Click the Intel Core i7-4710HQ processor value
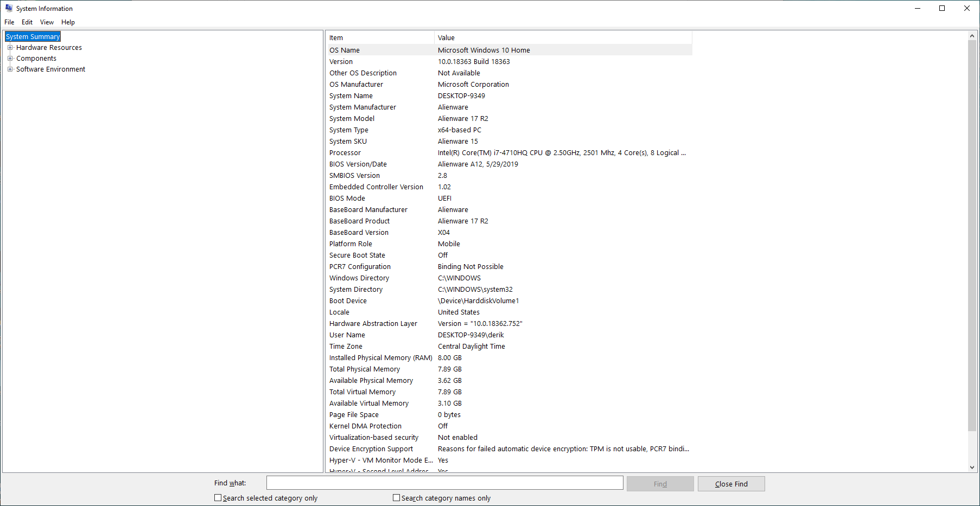The width and height of the screenshot is (980, 506). (x=562, y=152)
